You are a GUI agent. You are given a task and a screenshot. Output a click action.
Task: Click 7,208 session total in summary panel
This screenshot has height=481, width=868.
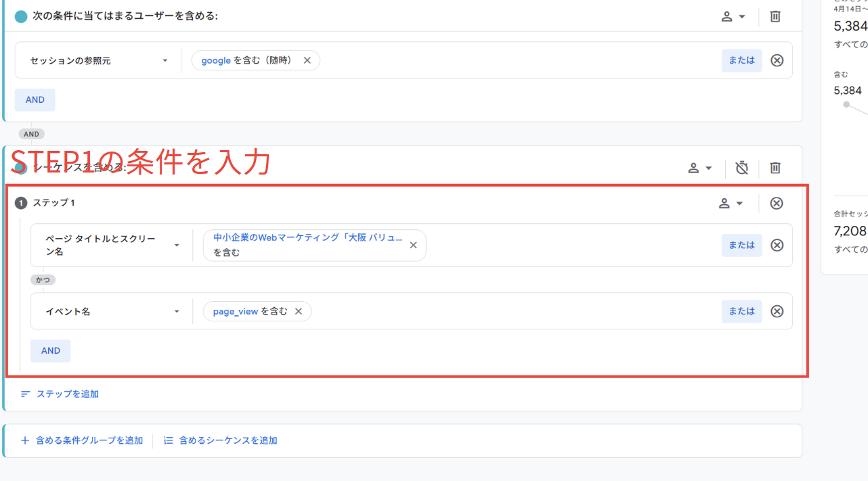[850, 231]
